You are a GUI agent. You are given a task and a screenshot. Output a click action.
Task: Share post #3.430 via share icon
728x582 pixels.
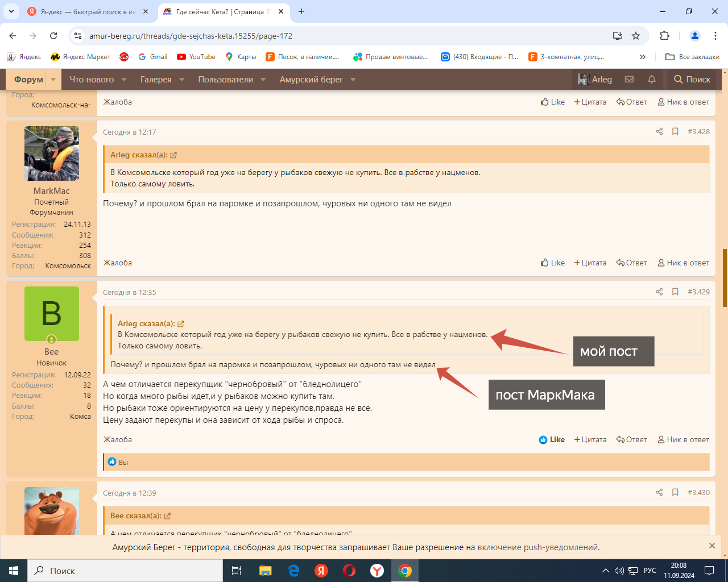pyautogui.click(x=659, y=493)
